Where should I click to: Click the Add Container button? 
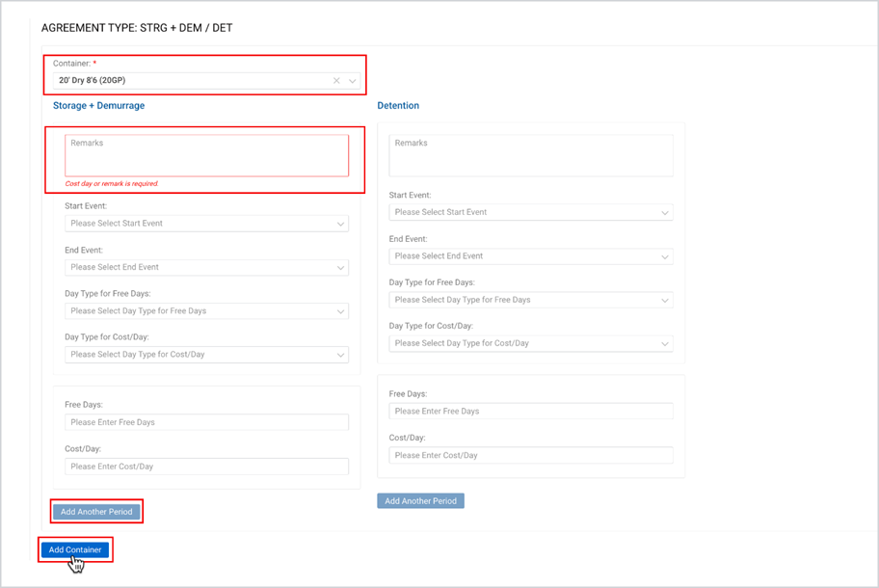point(75,549)
